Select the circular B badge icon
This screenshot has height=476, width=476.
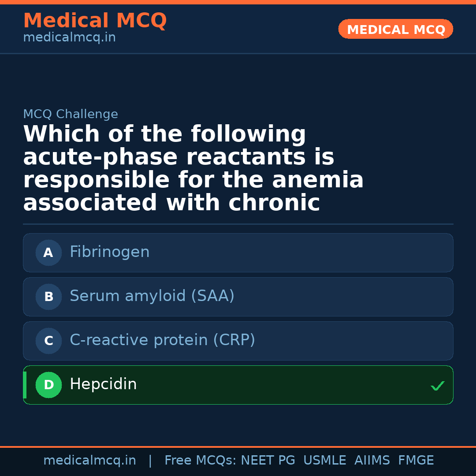(48, 297)
